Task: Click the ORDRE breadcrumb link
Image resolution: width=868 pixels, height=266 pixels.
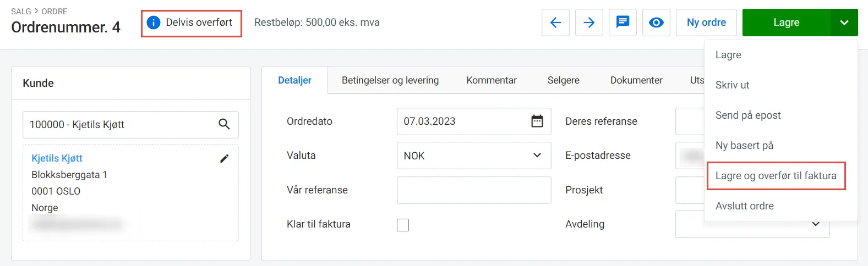Action: point(54,11)
